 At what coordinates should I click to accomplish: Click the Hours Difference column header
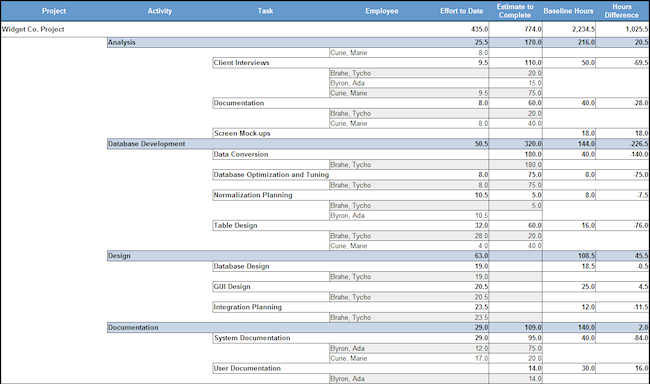622,11
